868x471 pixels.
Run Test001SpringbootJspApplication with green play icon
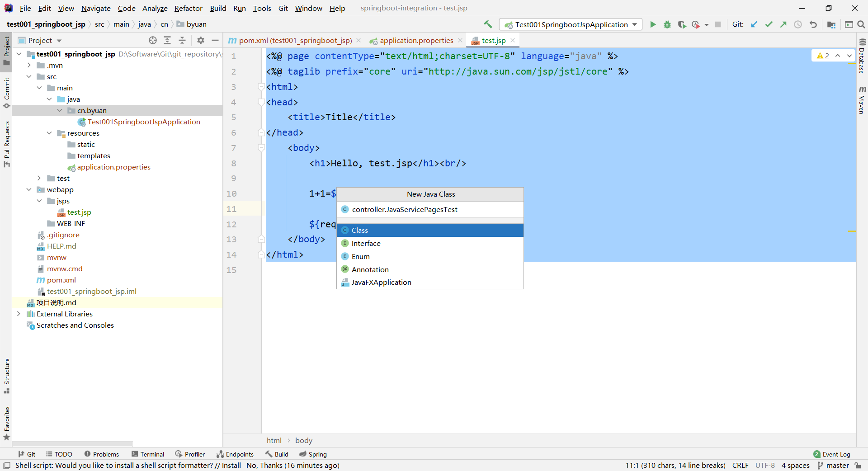pos(653,24)
